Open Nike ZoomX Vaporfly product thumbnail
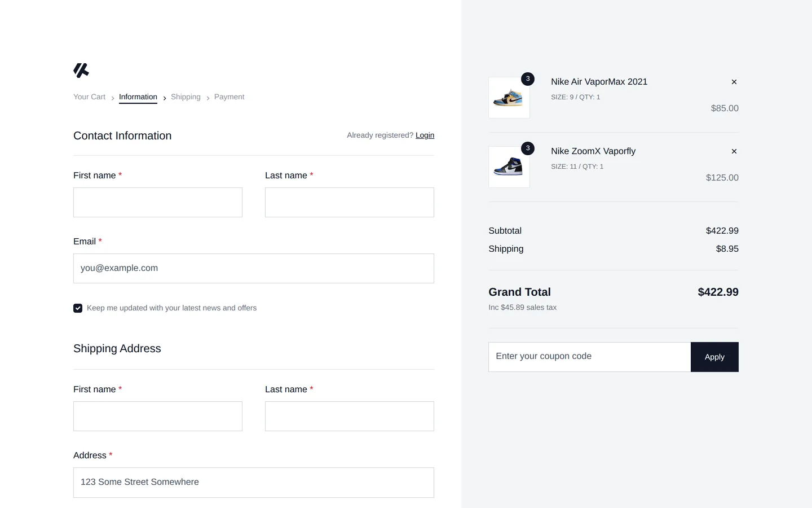The width and height of the screenshot is (812, 508). coord(509,167)
